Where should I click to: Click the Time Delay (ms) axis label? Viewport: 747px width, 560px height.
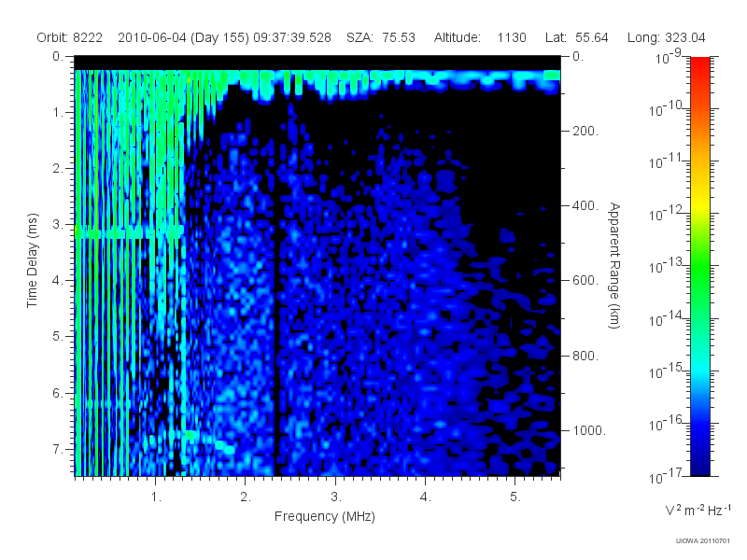coord(32,260)
